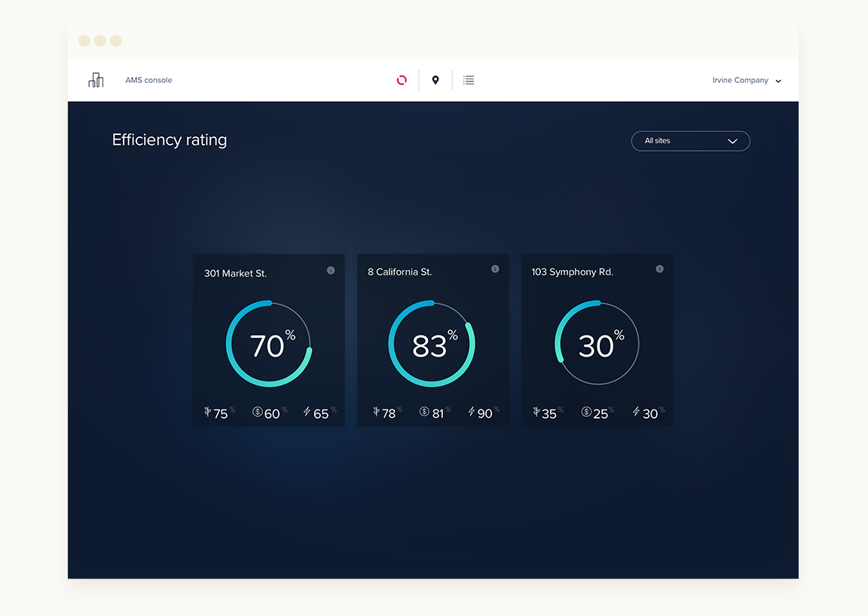
Task: Select the 8 California St. card
Action: click(432, 339)
